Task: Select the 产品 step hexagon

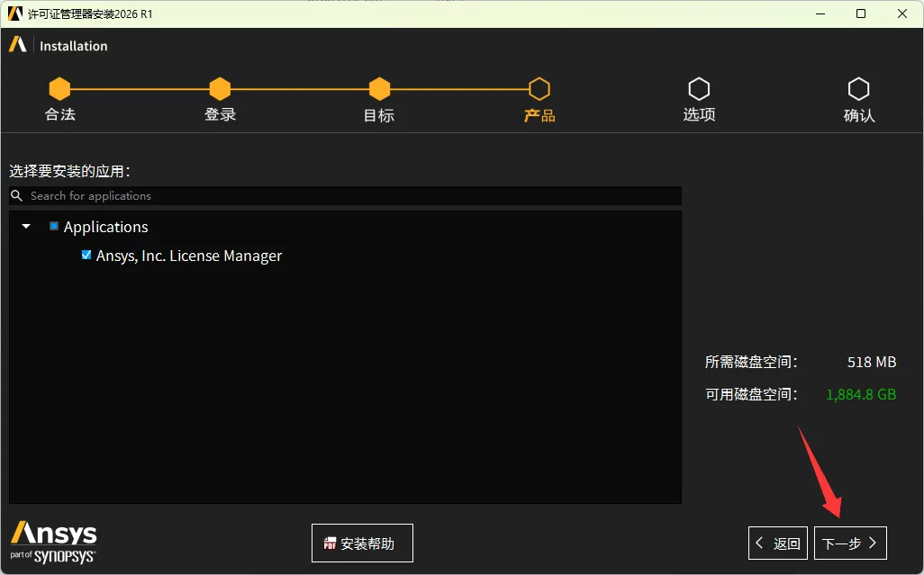Action: [539, 89]
